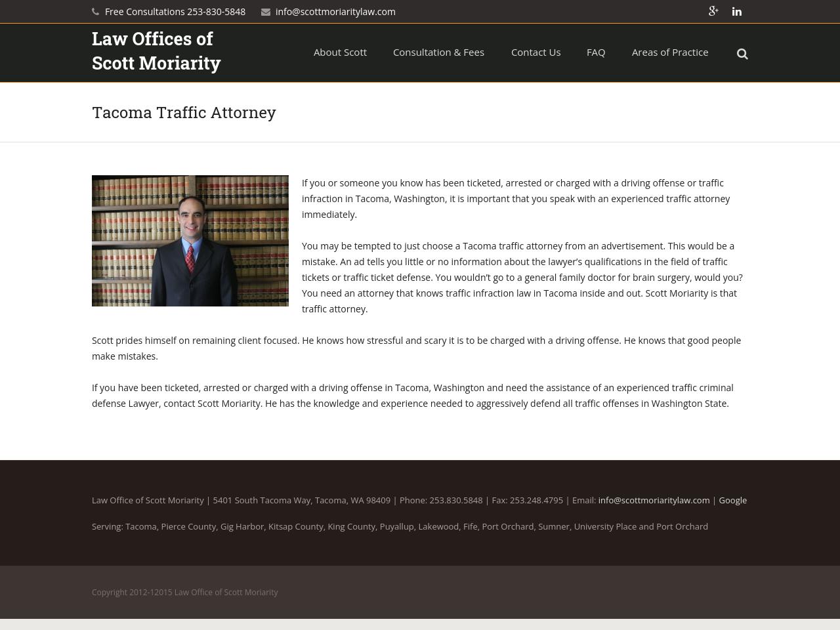840x630 pixels.
Task: Click the info@scottmoriaritylaw.com link in the header
Action: pos(335,11)
